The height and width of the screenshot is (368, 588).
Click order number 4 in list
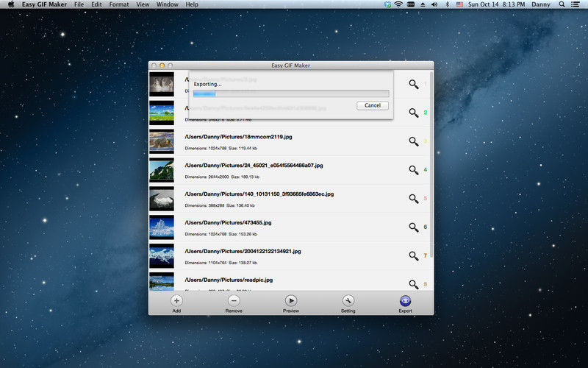pyautogui.click(x=426, y=170)
